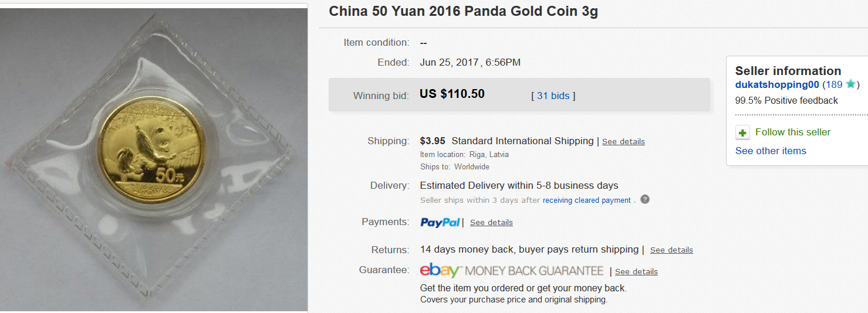Click the green plus follow icon
This screenshot has width=868, height=313.
(x=742, y=132)
